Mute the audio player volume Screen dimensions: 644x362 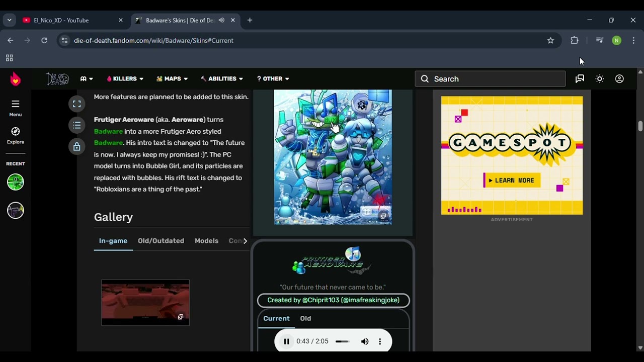pyautogui.click(x=365, y=341)
